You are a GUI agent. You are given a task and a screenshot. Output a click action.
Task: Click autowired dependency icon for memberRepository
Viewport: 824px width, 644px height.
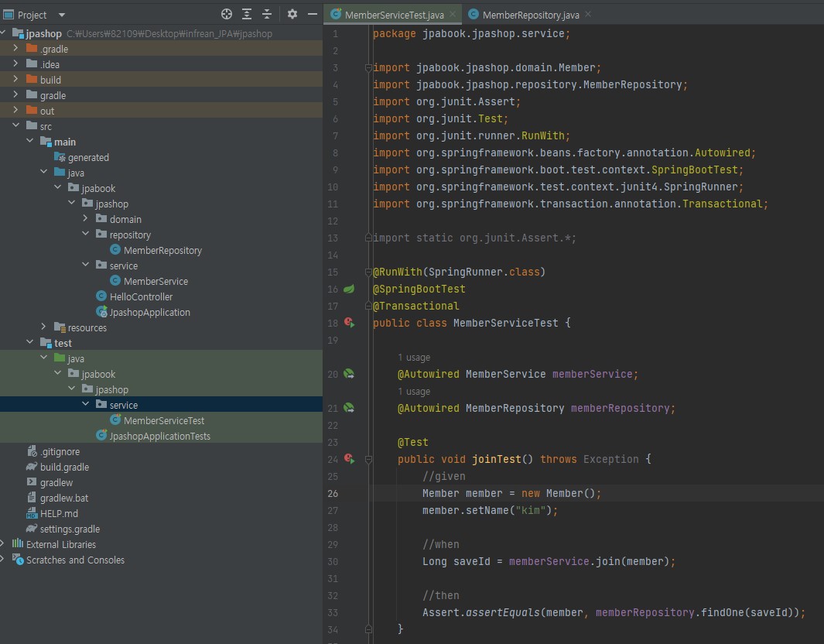click(x=349, y=408)
